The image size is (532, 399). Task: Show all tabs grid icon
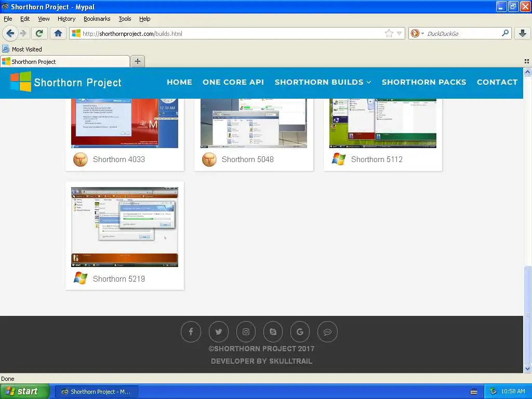[x=527, y=61]
